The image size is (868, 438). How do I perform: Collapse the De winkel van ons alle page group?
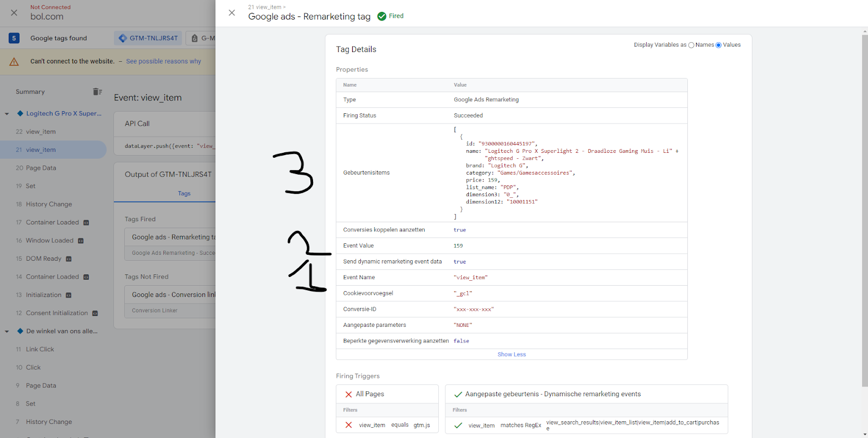[x=7, y=331]
